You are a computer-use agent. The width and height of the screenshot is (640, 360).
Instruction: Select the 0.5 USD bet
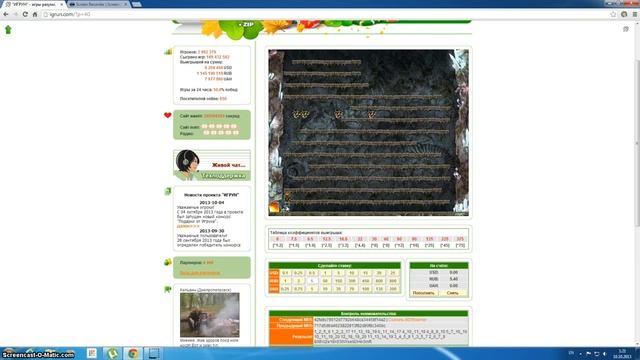pyautogui.click(x=312, y=273)
